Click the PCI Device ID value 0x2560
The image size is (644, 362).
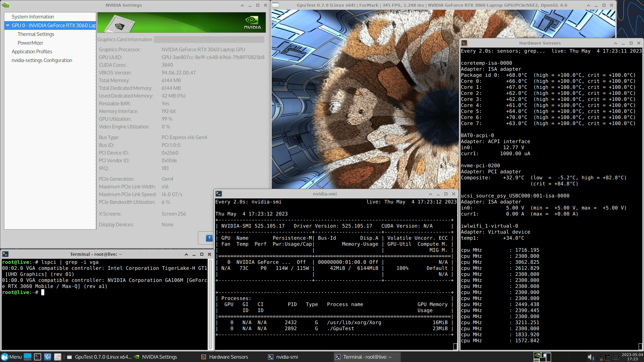point(170,153)
